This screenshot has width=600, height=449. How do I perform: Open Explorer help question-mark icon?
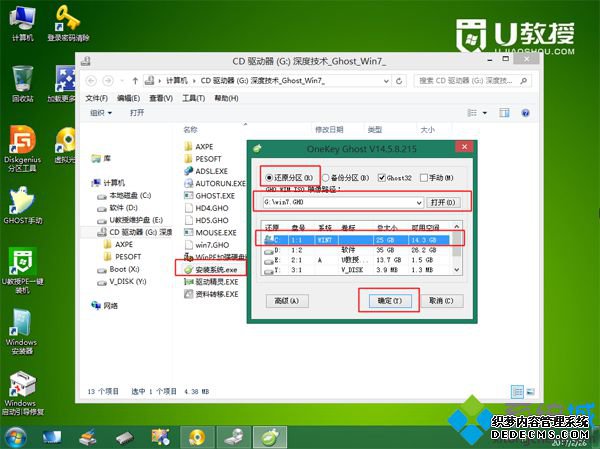[x=525, y=113]
